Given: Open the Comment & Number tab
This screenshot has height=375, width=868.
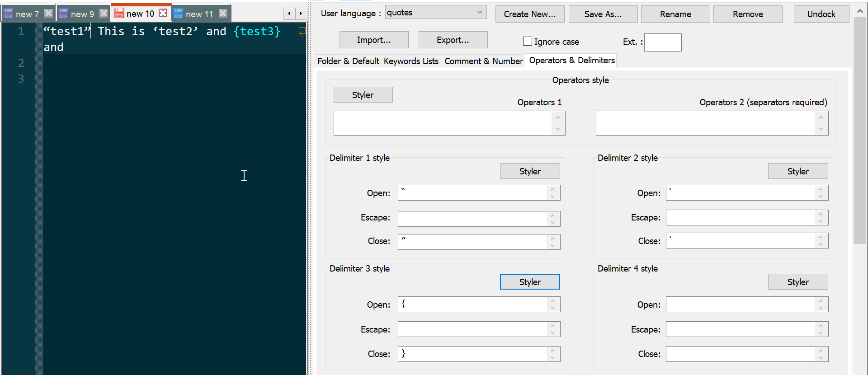Looking at the screenshot, I should click(x=483, y=61).
